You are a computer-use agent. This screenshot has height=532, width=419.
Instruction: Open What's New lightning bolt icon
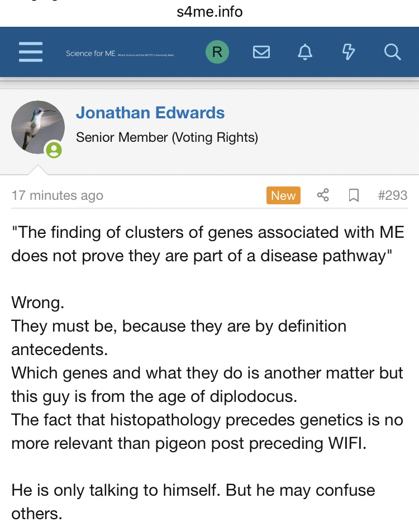(x=348, y=52)
